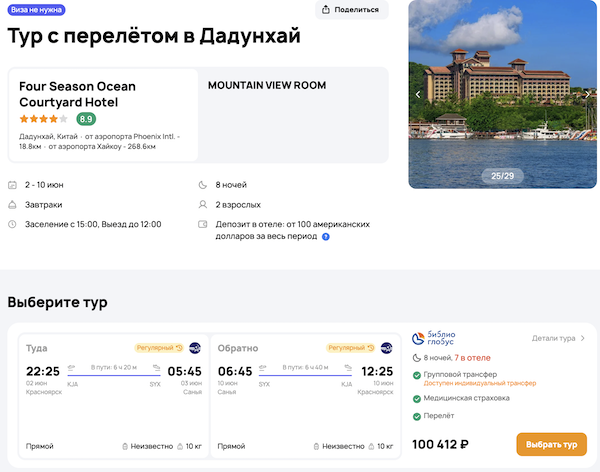Image resolution: width=600 pixels, height=472 pixels.
Task: Expand Детали тура details
Action: (x=559, y=338)
